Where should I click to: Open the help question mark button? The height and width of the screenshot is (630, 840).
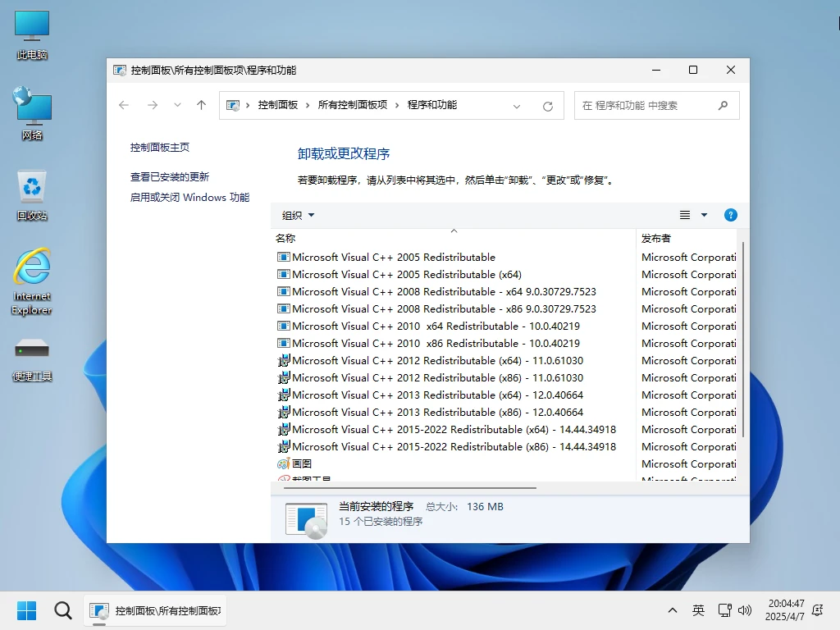(730, 215)
